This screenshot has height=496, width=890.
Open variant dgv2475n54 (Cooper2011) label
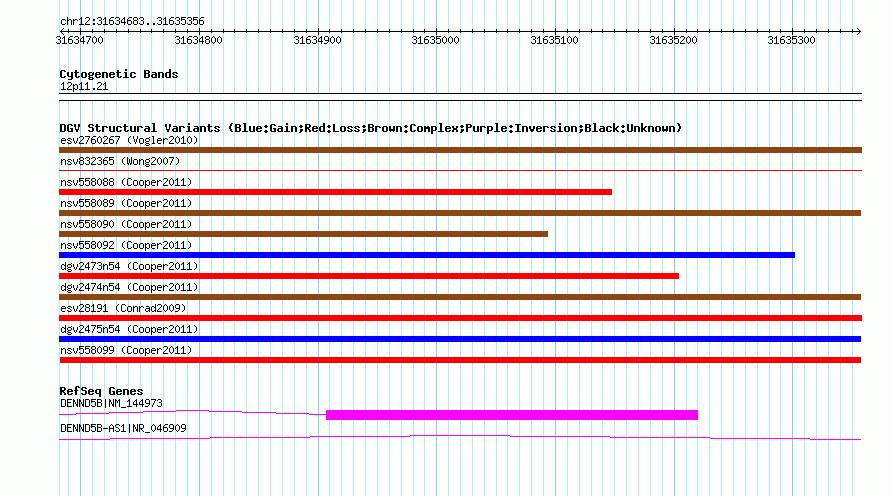point(129,329)
